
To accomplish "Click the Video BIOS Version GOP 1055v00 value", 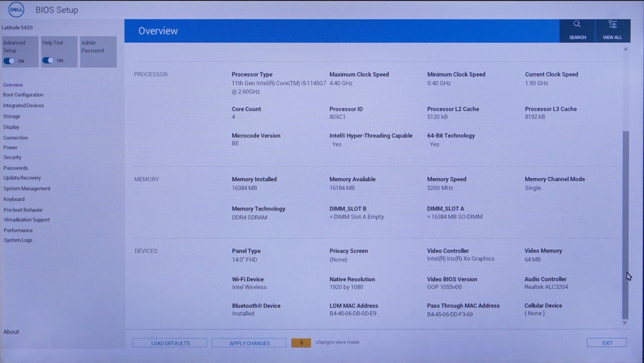I will (x=444, y=287).
